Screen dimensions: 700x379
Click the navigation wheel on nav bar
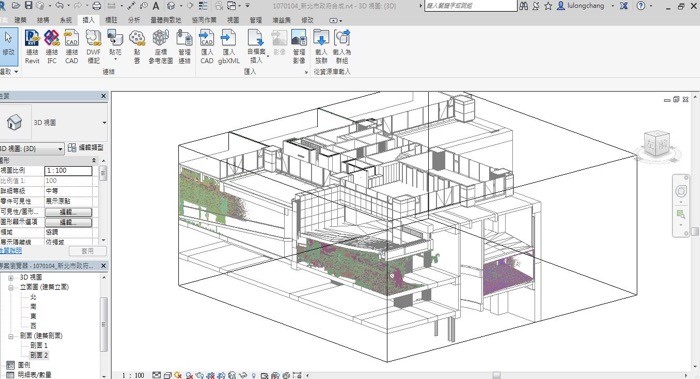680,192
